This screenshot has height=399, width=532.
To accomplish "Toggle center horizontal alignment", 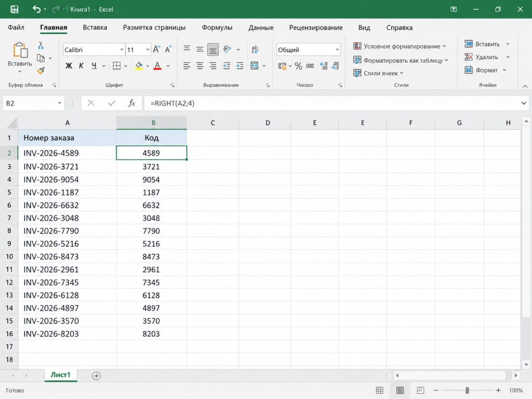I will click(200, 66).
